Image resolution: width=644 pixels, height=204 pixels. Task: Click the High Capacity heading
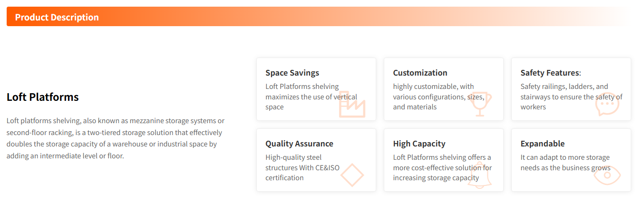(419, 144)
